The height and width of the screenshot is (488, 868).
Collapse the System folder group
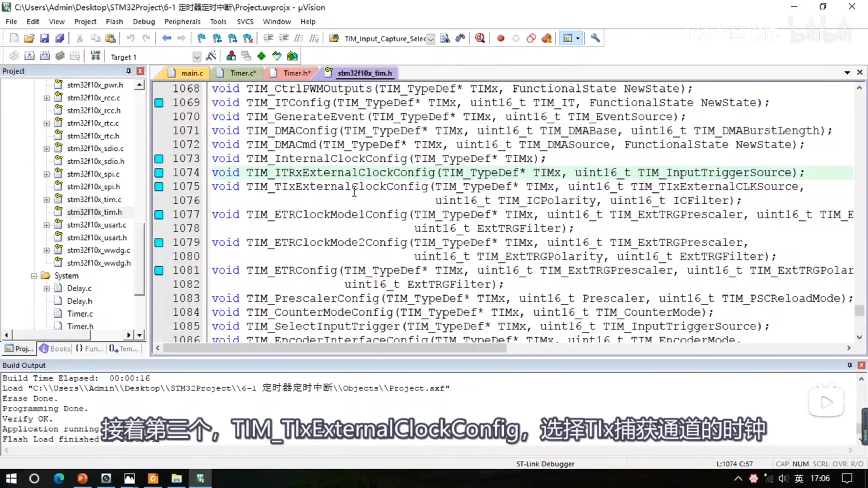click(34, 276)
